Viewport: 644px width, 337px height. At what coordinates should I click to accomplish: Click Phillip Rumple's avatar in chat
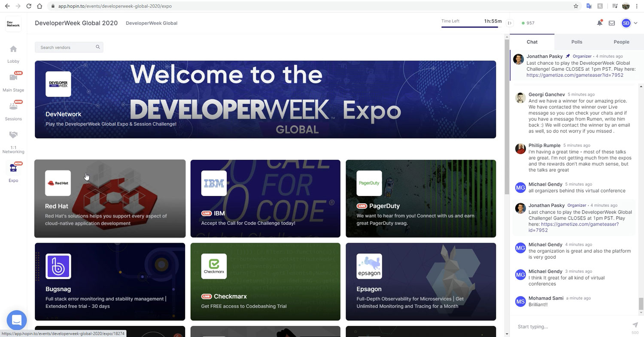520,148
